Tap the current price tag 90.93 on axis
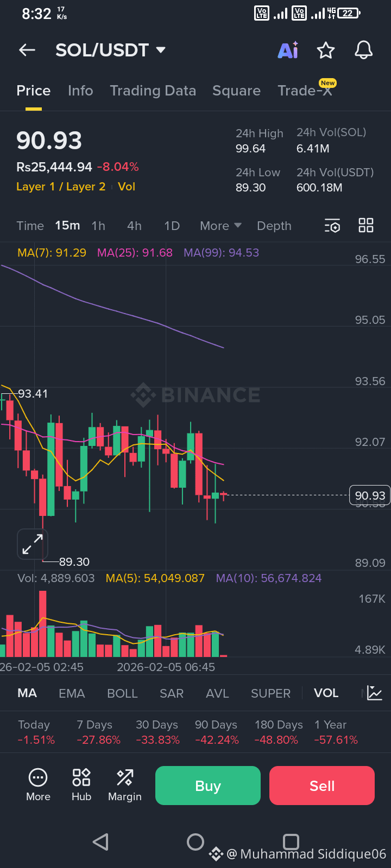The image size is (391, 868). (370, 495)
